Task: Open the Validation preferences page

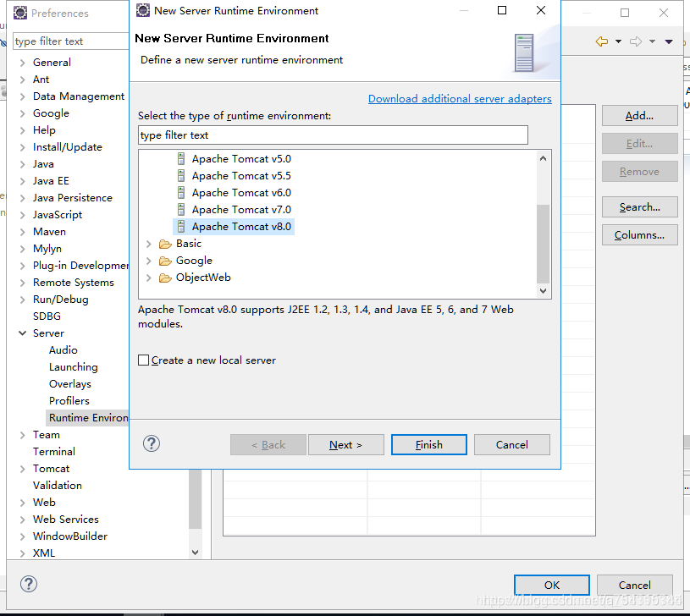Action: click(58, 486)
